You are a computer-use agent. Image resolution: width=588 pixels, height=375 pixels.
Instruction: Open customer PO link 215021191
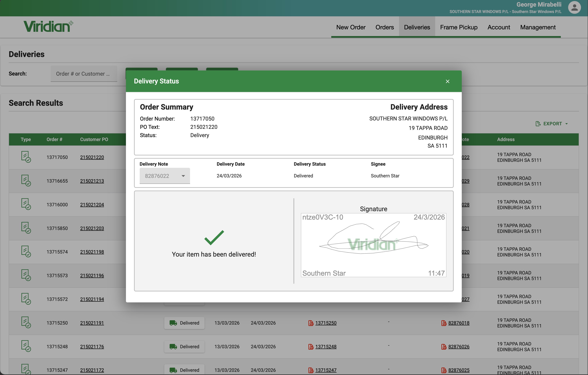click(92, 323)
